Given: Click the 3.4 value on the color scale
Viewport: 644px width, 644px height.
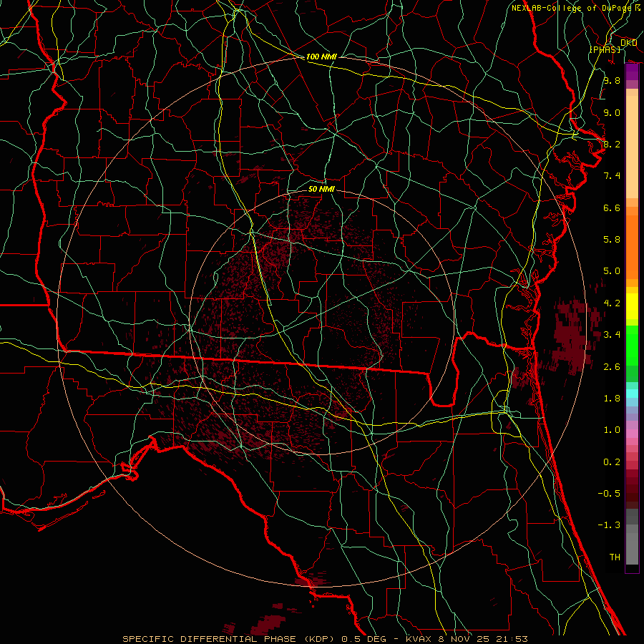Looking at the screenshot, I should (x=612, y=335).
